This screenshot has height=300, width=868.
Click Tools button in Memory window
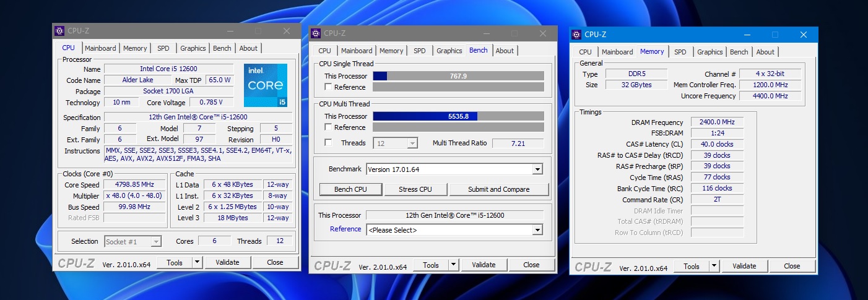coord(692,266)
